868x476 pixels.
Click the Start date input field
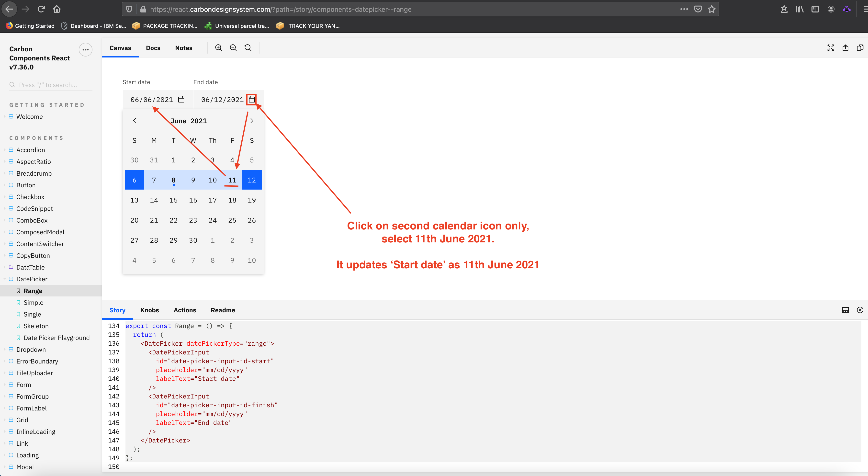(157, 100)
